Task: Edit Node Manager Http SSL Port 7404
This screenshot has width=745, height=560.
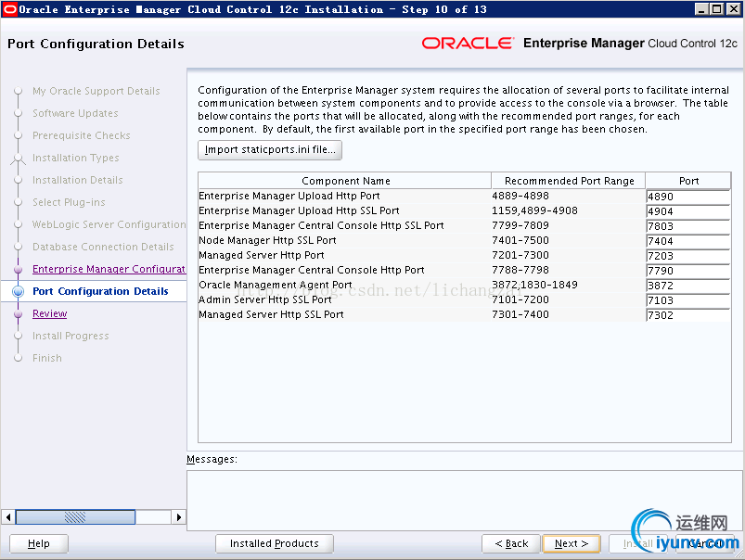Action: point(688,241)
